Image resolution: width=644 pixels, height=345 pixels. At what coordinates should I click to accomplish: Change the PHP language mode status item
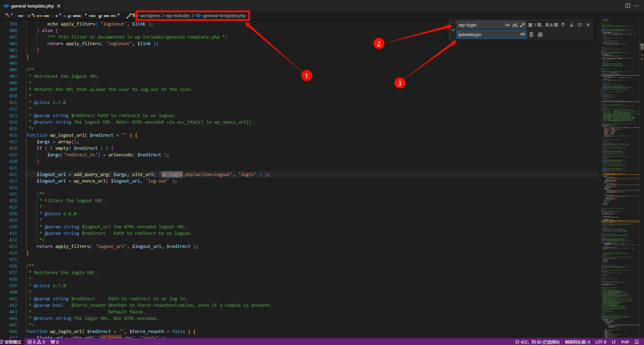625,342
